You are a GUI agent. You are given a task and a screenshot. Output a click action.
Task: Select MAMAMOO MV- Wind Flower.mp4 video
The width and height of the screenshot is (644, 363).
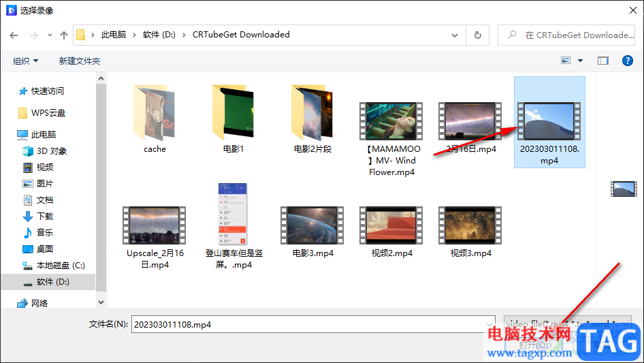(x=391, y=140)
